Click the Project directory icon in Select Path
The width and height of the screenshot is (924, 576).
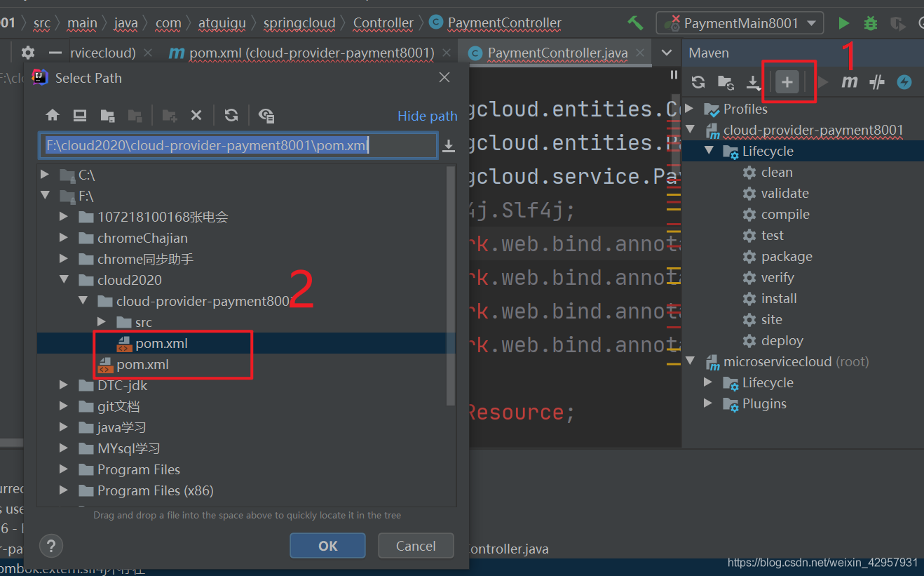click(107, 116)
